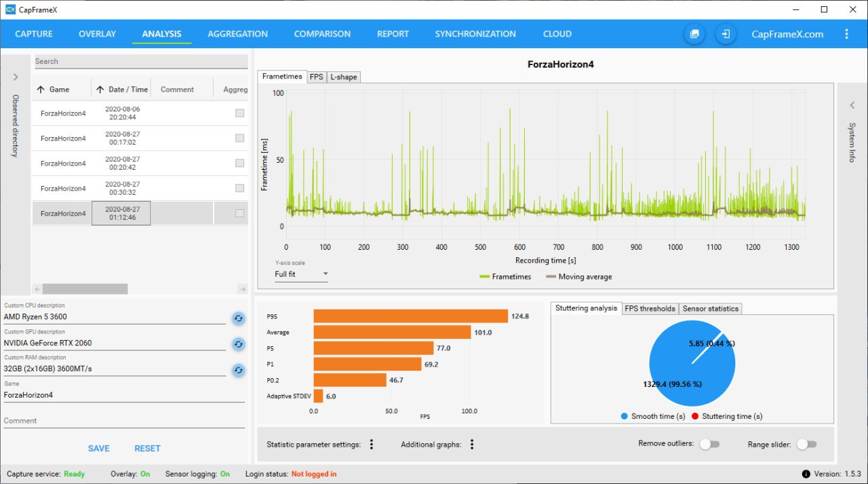
Task: Tick the aggregation checkbox for 01:12:46 record
Action: point(239,213)
